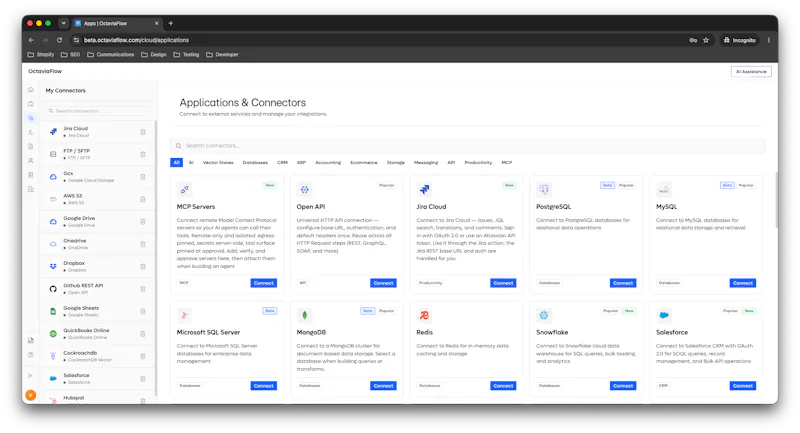Click the My Connectors search field
800x433 pixels.
pos(98,111)
